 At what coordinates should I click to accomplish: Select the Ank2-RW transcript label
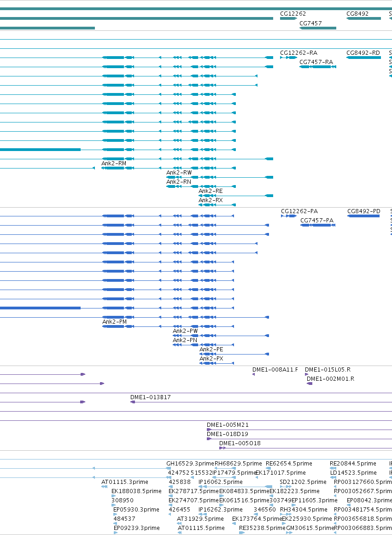click(x=179, y=173)
